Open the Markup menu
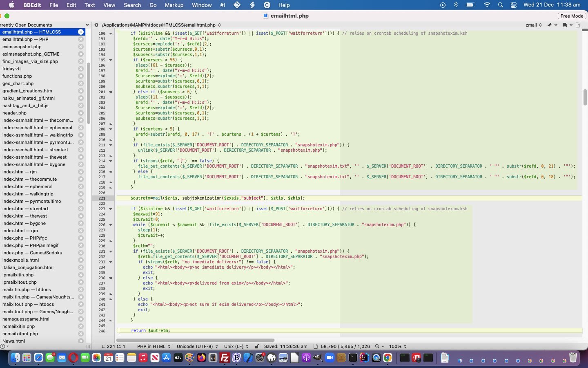Viewport: 588px width, 368px height. click(174, 5)
